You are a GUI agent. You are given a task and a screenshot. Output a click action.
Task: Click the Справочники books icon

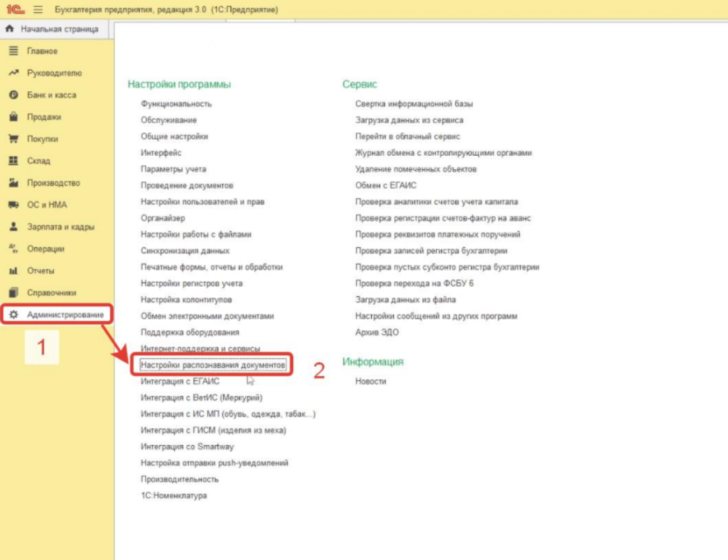click(13, 292)
